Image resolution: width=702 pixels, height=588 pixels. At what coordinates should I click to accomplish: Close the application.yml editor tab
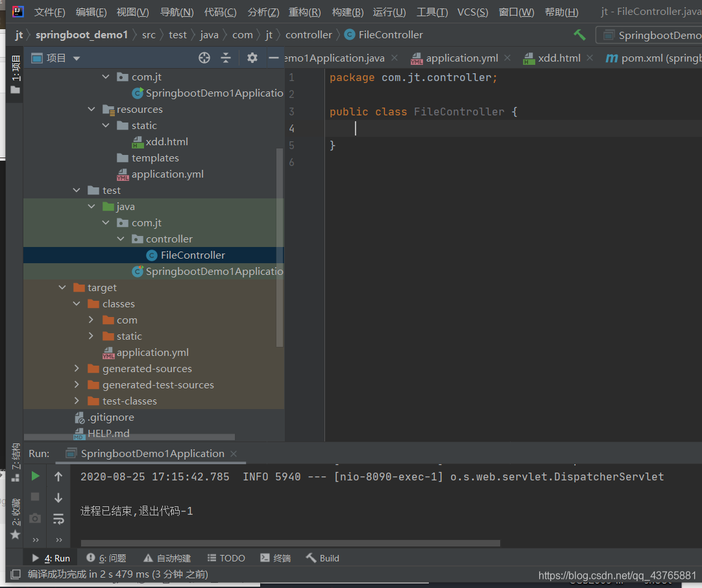point(507,58)
